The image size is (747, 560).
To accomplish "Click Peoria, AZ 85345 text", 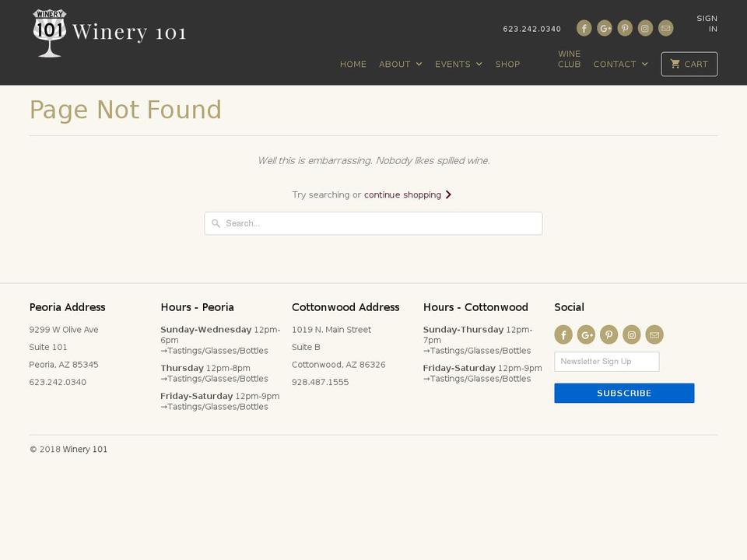I will point(64,365).
